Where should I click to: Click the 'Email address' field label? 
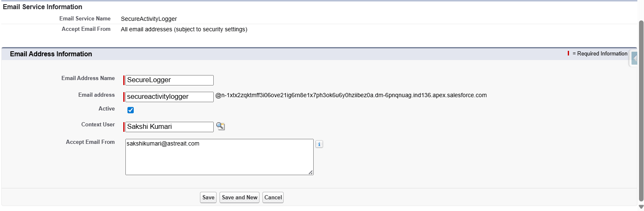97,95
